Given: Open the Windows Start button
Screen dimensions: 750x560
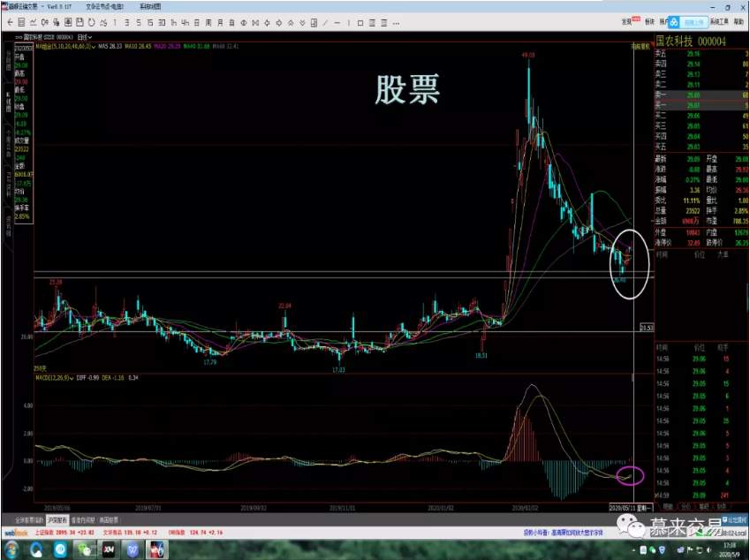Looking at the screenshot, I should 11,550.
